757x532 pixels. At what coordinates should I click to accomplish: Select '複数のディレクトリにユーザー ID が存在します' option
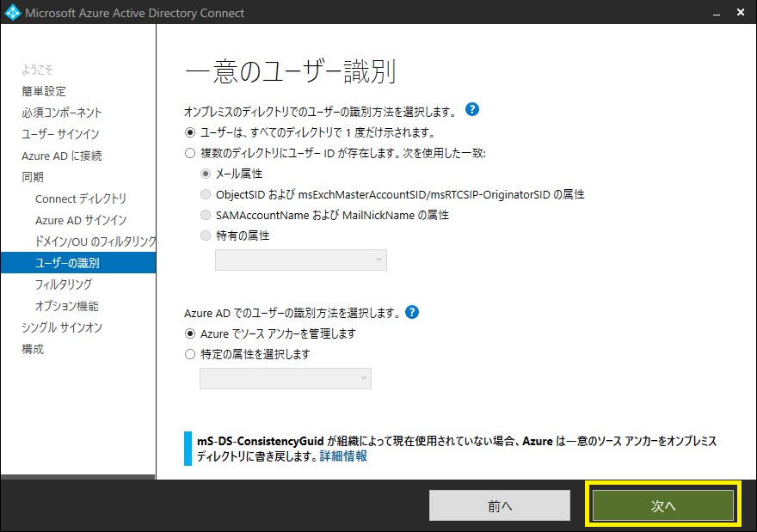(x=190, y=153)
